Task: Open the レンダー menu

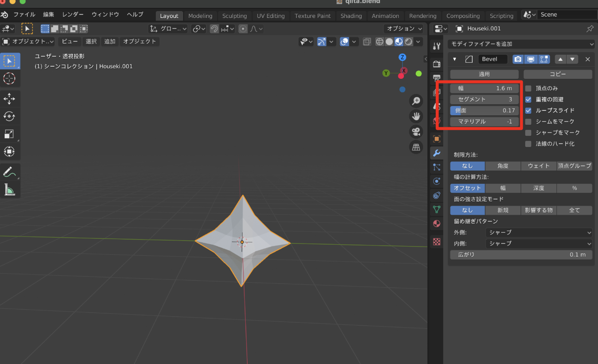Action: pos(73,15)
